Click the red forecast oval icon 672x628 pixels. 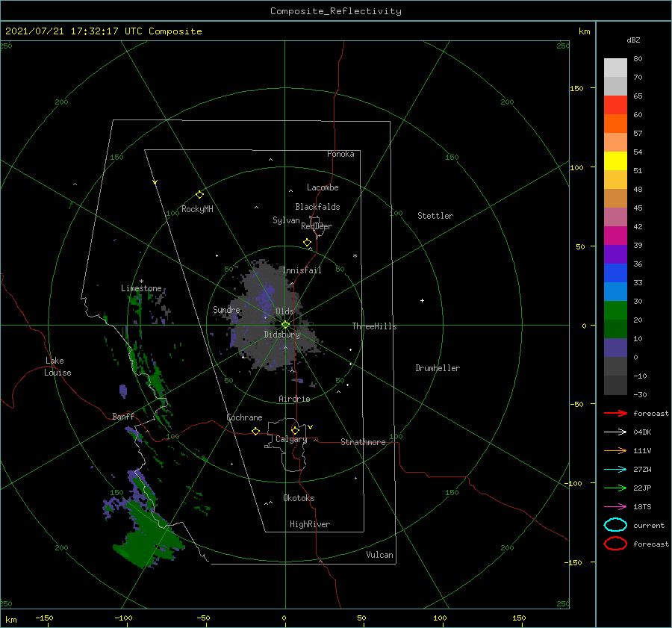615,544
